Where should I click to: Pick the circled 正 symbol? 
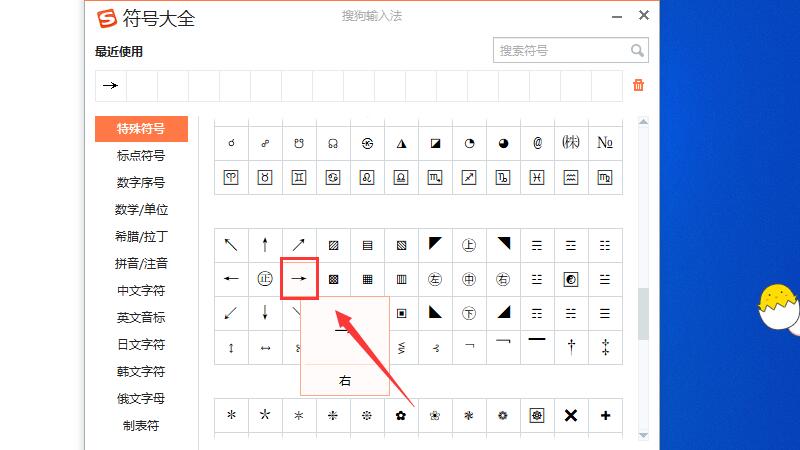coord(265,279)
